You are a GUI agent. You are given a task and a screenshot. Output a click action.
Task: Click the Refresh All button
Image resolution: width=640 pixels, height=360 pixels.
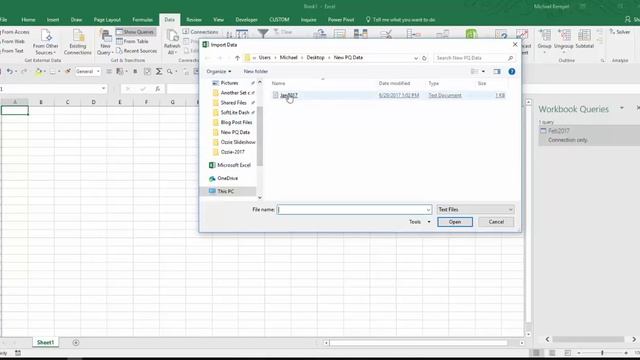(172, 42)
